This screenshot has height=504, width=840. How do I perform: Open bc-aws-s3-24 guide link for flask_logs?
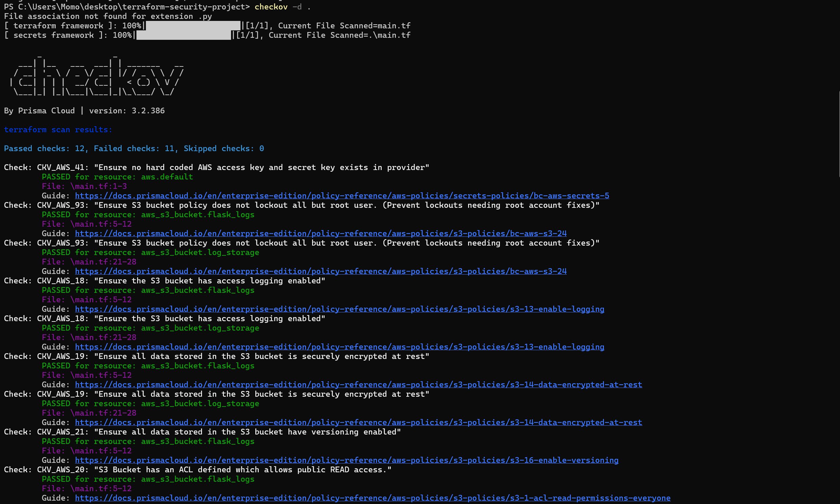(321, 234)
